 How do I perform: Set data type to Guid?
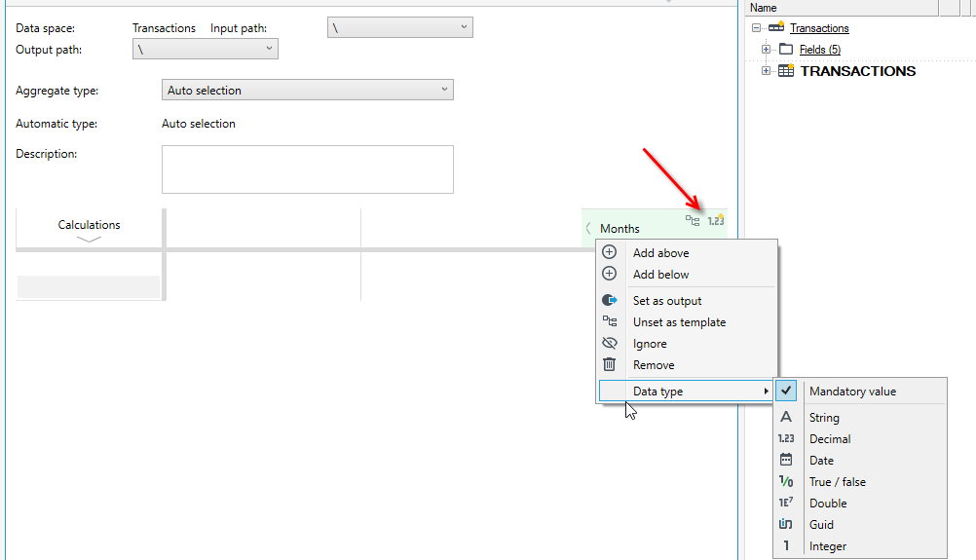860,525
